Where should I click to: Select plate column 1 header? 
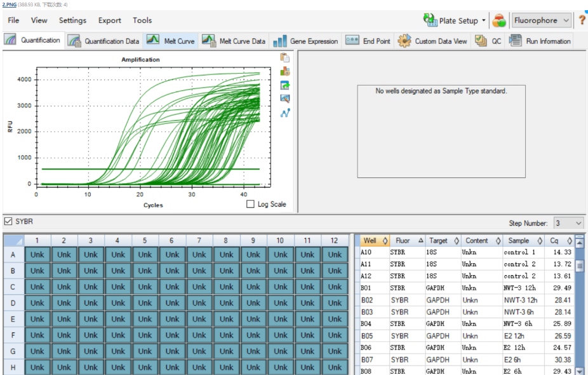37,240
